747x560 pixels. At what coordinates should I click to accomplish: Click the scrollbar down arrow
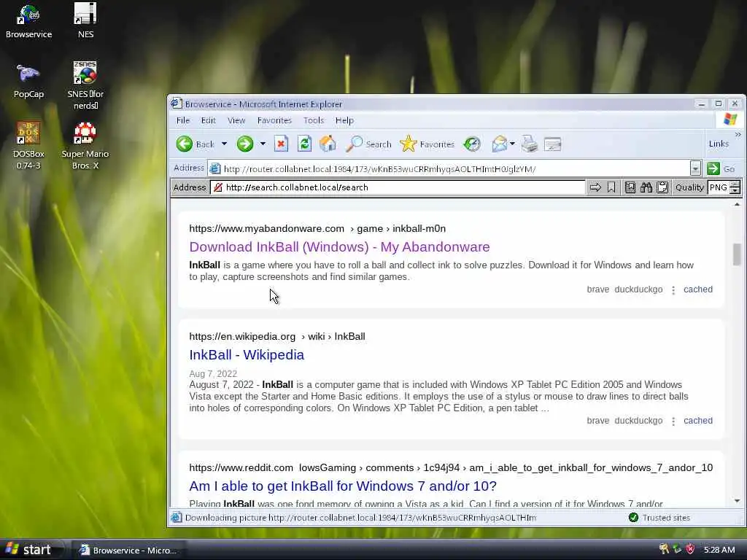(x=737, y=501)
